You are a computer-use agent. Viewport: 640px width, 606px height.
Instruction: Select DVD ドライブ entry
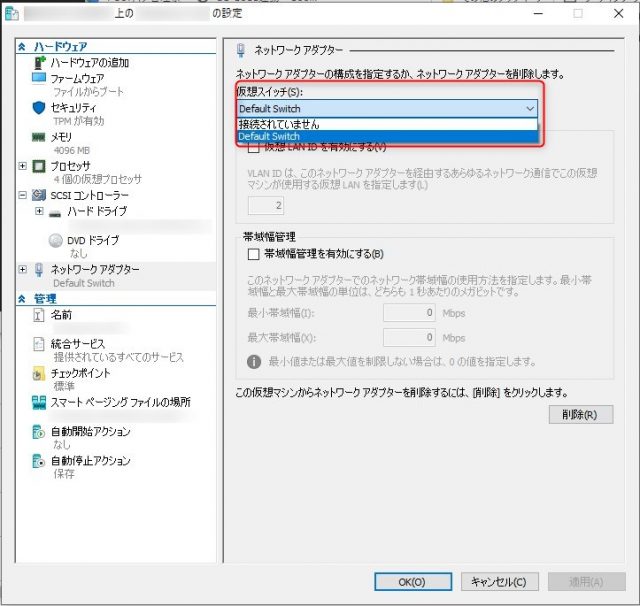pyautogui.click(x=93, y=240)
